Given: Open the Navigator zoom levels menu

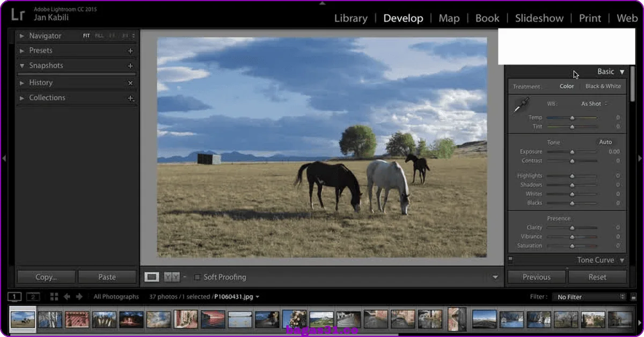Looking at the screenshot, I should click(134, 36).
